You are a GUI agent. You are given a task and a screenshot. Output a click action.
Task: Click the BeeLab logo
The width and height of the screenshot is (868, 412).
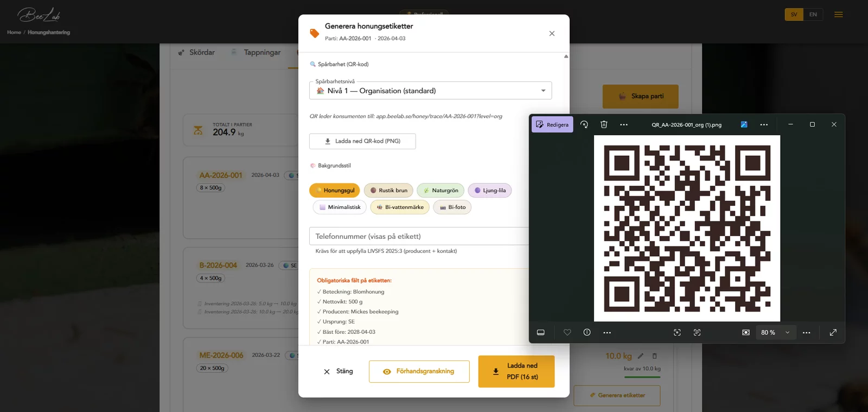coord(39,15)
